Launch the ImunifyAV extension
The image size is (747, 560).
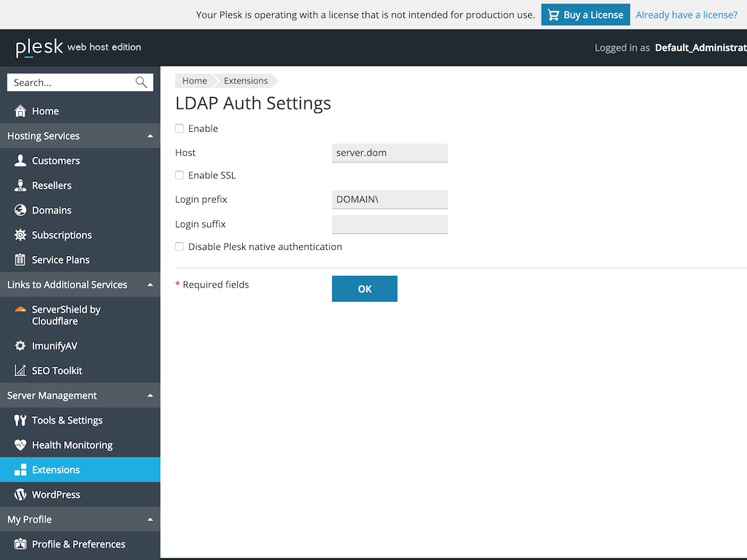click(x=55, y=346)
